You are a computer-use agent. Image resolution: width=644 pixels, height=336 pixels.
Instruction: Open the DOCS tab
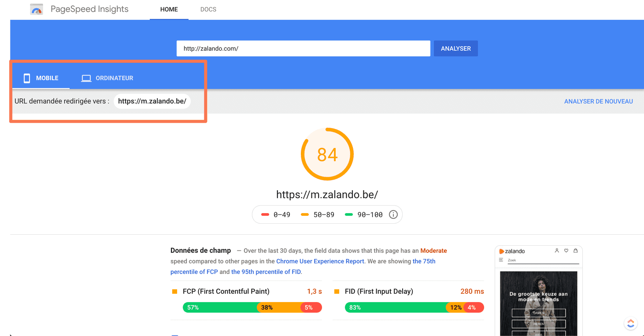[208, 9]
